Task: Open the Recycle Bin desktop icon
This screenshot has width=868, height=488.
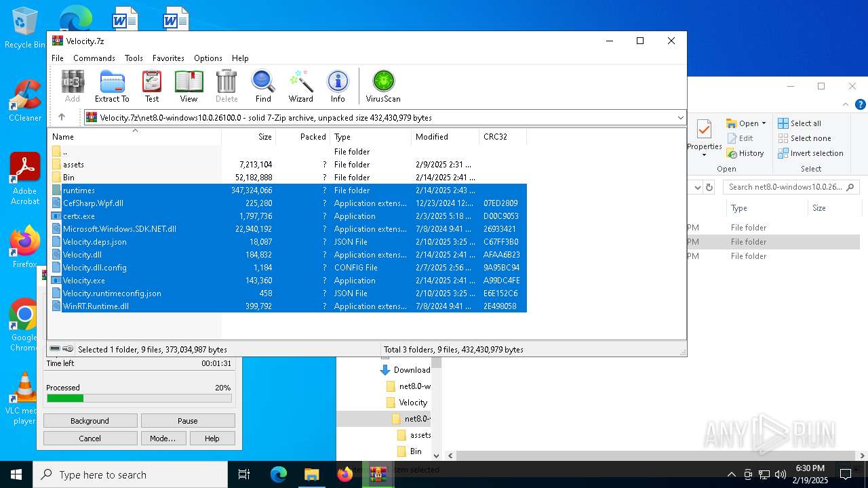Action: (x=24, y=28)
